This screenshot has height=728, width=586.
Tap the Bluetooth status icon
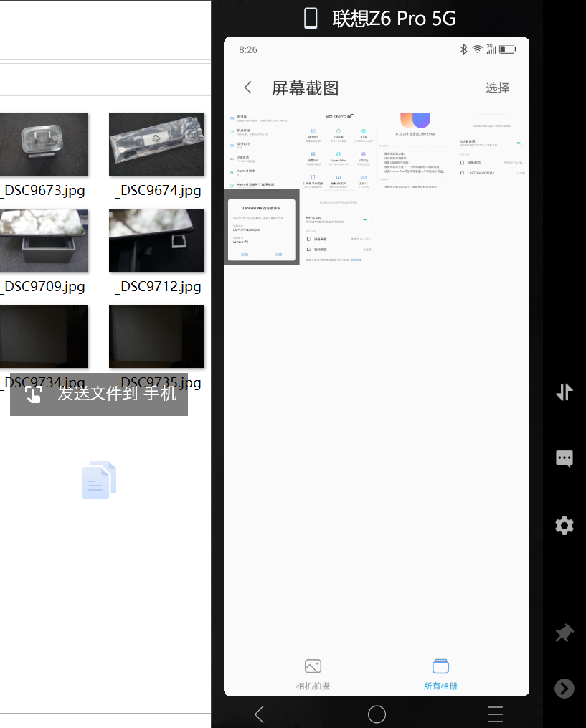click(x=463, y=49)
